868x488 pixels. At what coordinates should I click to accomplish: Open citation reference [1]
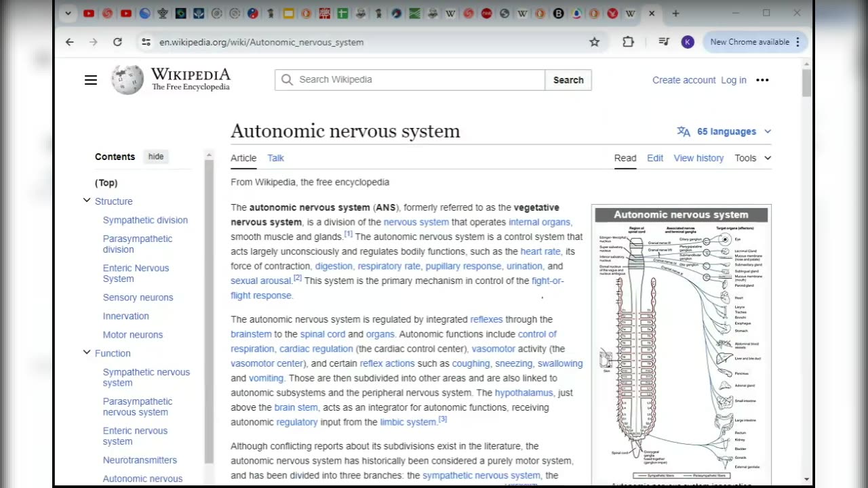click(348, 234)
